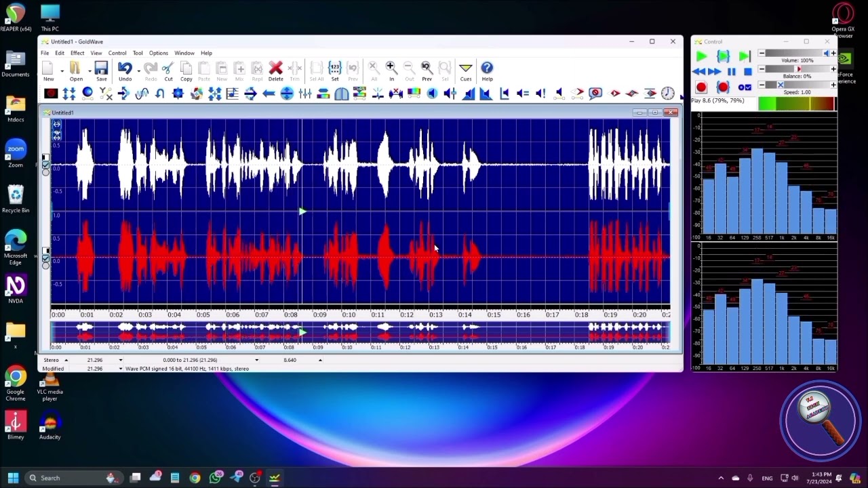This screenshot has height=488, width=868.
Task: Expand the Stereo channel selector in status bar
Action: [x=66, y=360]
